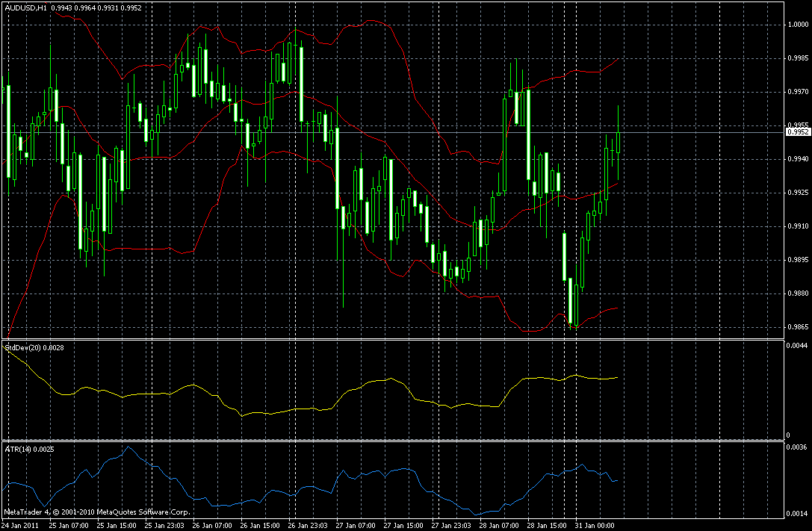This screenshot has width=812, height=531.
Task: Click the MetaTrader 4 copyright text
Action: pyautogui.click(x=96, y=512)
